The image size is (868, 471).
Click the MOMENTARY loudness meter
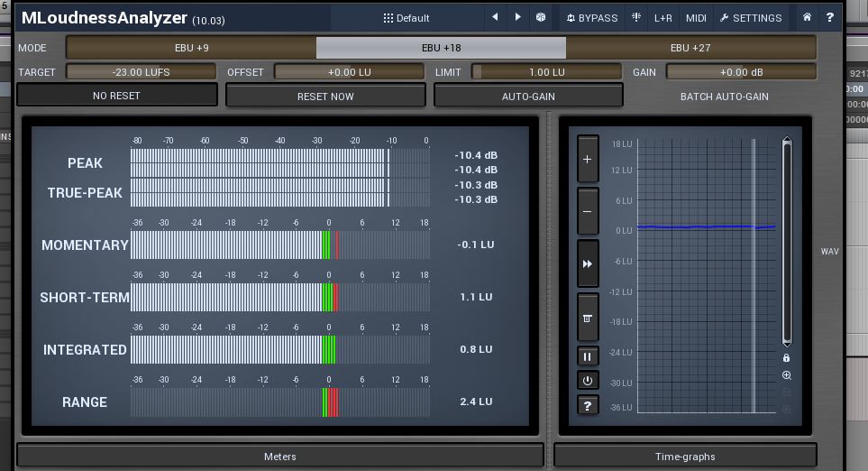(280, 245)
